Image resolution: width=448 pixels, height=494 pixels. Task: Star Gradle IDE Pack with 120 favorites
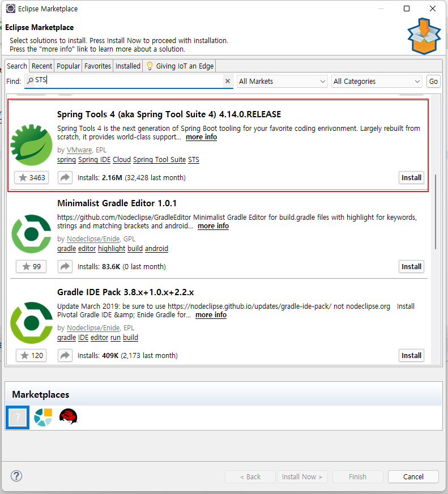tap(32, 355)
